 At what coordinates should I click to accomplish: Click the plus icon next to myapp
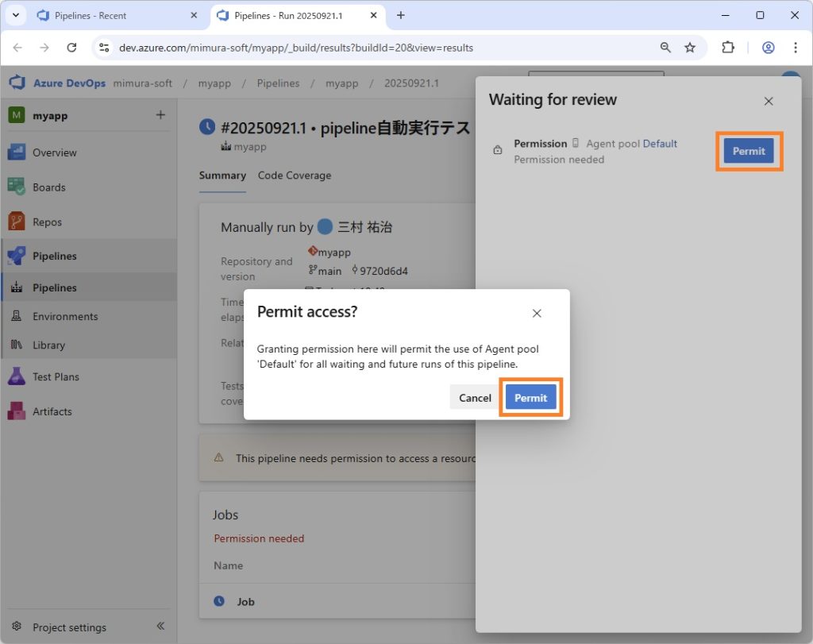tap(160, 115)
